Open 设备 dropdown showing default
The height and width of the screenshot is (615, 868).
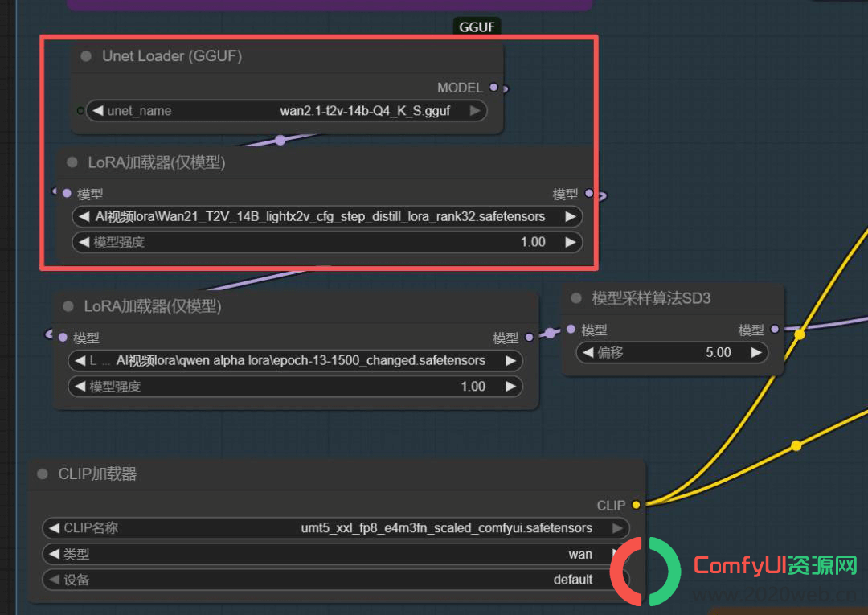coord(336,580)
